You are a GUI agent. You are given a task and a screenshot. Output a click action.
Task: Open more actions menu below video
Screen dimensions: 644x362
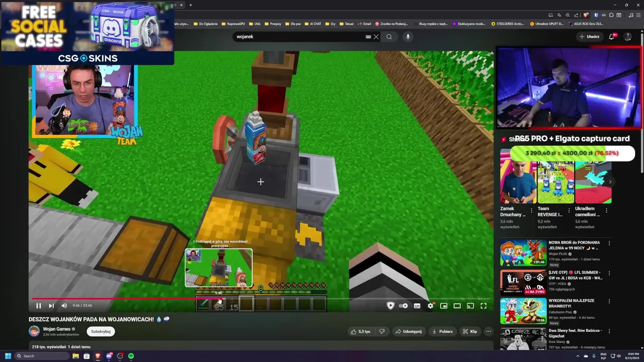[488, 331]
